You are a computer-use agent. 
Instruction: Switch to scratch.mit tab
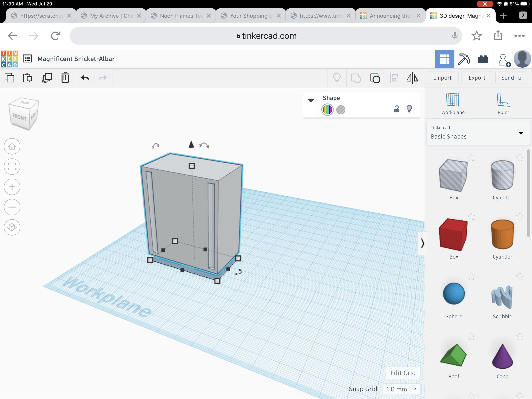(x=41, y=16)
